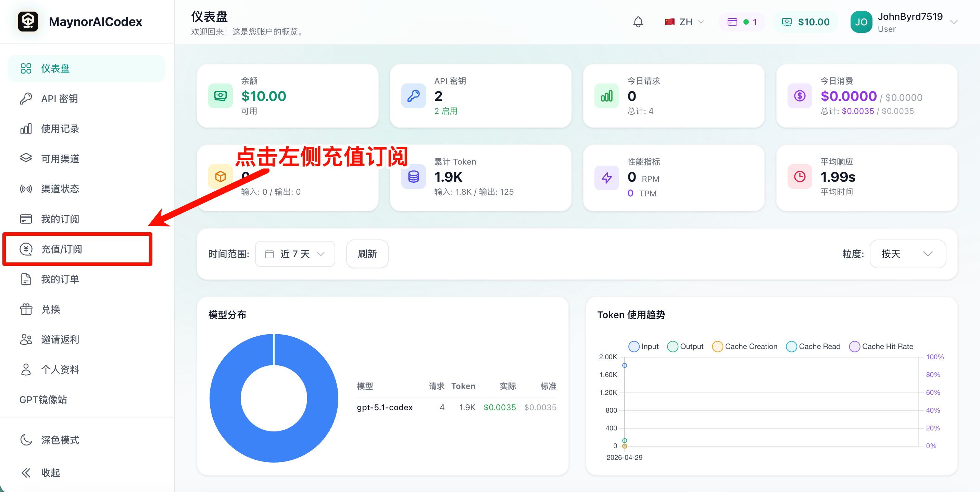Click the lightning icon on 性能指标 card
Viewport: 980px width, 492px height.
[x=607, y=178]
